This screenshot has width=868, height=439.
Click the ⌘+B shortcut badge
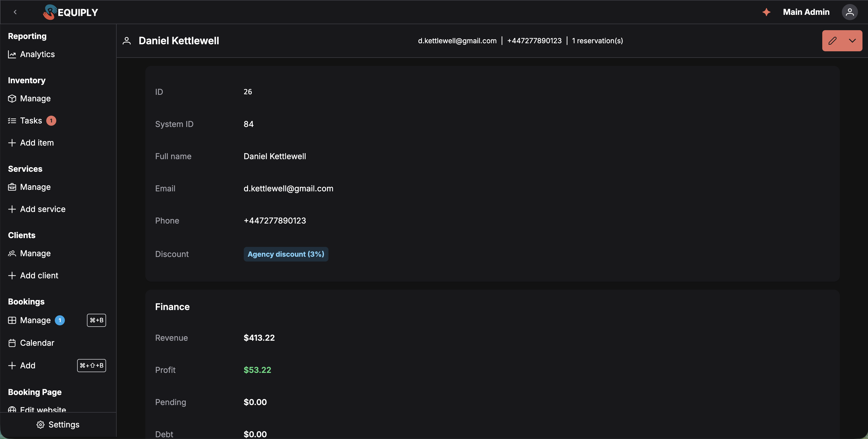[96, 320]
